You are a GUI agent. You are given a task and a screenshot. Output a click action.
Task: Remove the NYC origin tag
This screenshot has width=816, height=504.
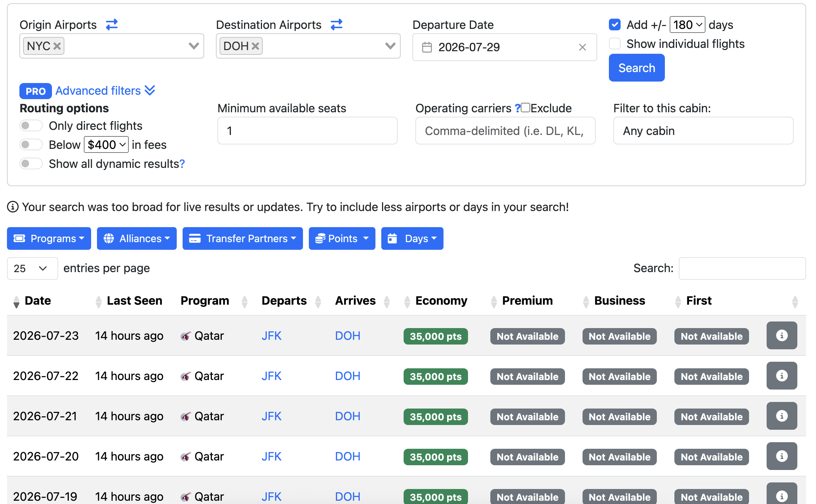[57, 46]
